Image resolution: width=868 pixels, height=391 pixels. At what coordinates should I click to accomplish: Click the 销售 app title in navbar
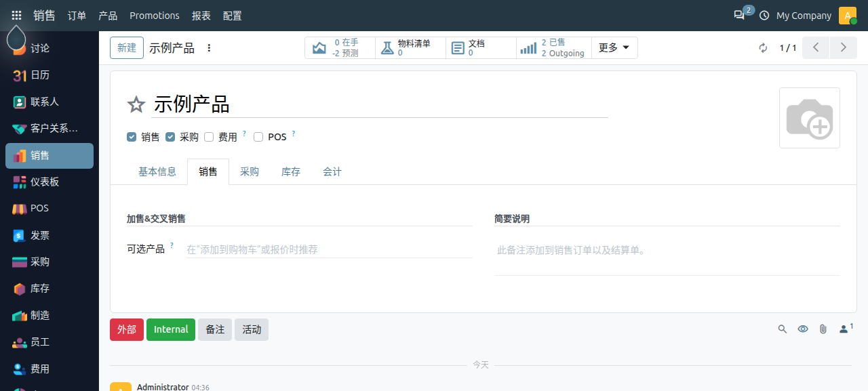(44, 15)
